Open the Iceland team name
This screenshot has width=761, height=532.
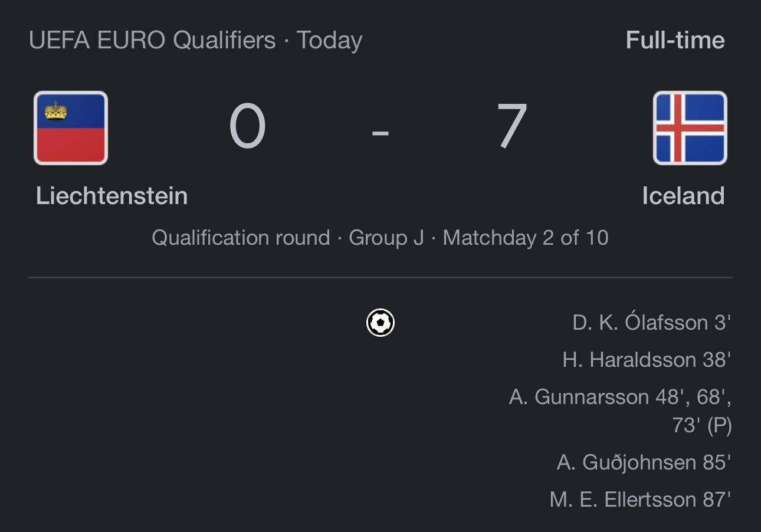coord(683,196)
